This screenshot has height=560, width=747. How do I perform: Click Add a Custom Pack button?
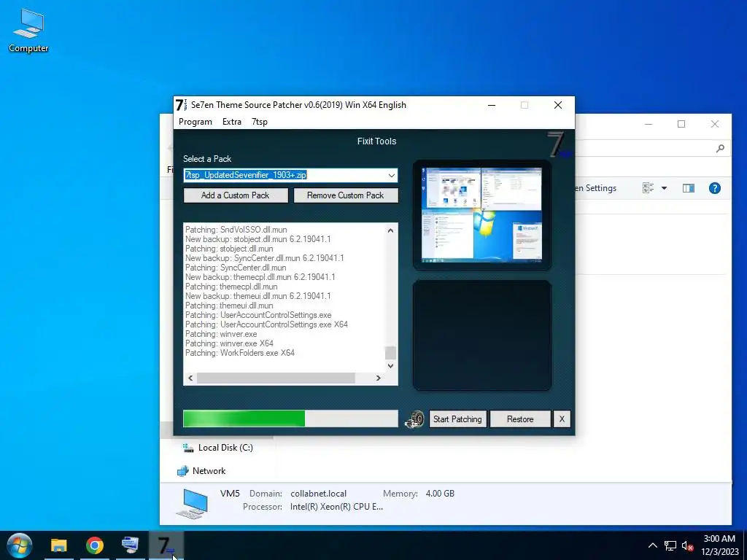(236, 195)
